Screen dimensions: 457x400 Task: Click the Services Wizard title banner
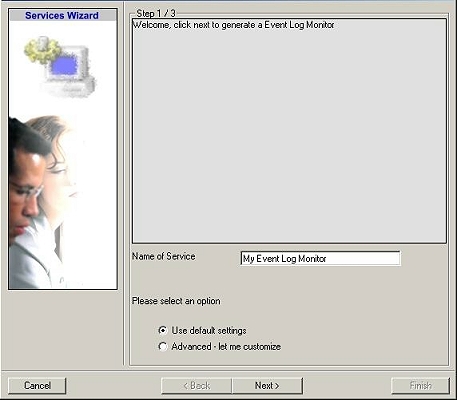pyautogui.click(x=63, y=15)
